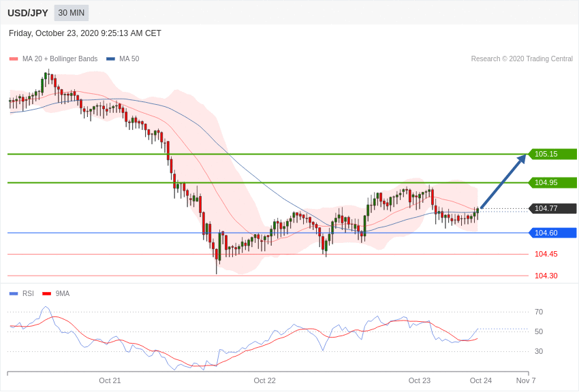The height and width of the screenshot is (392, 579).
Task: Click the RSI 30 level label
Action: click(539, 351)
